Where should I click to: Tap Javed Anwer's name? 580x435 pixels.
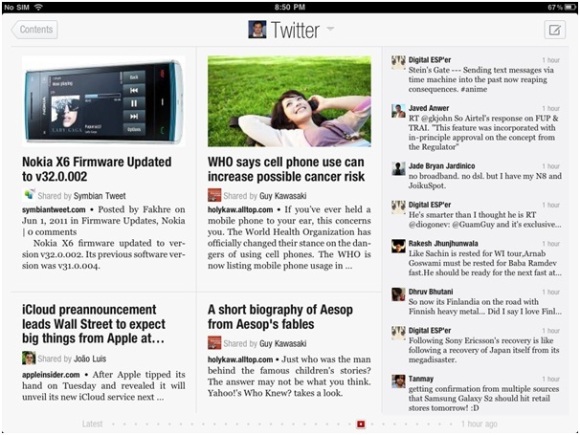[x=428, y=108]
